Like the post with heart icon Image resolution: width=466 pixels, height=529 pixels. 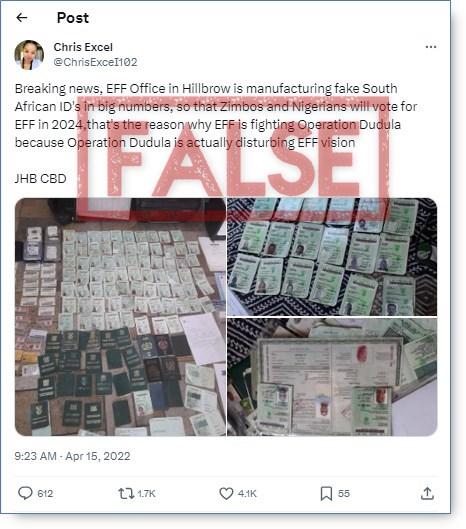tap(226, 494)
